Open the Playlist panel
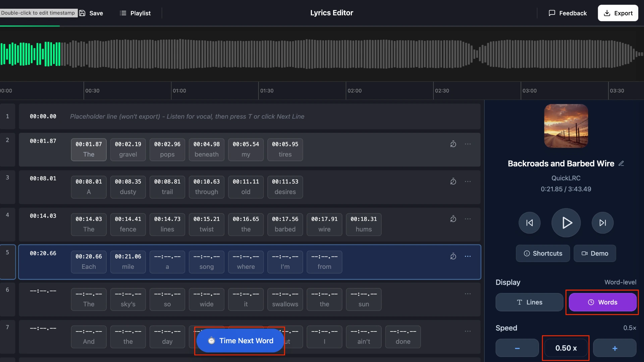 tap(135, 13)
